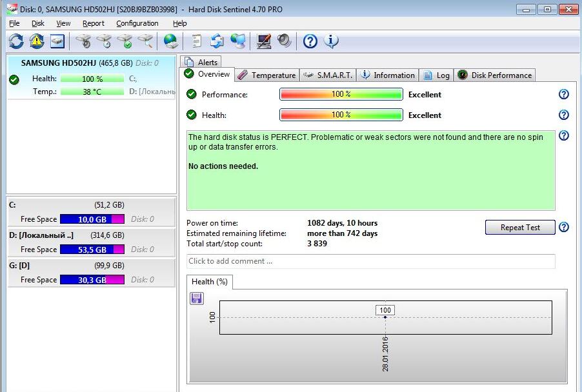Switch to the Information tab
The image size is (582, 392).
pyautogui.click(x=388, y=75)
